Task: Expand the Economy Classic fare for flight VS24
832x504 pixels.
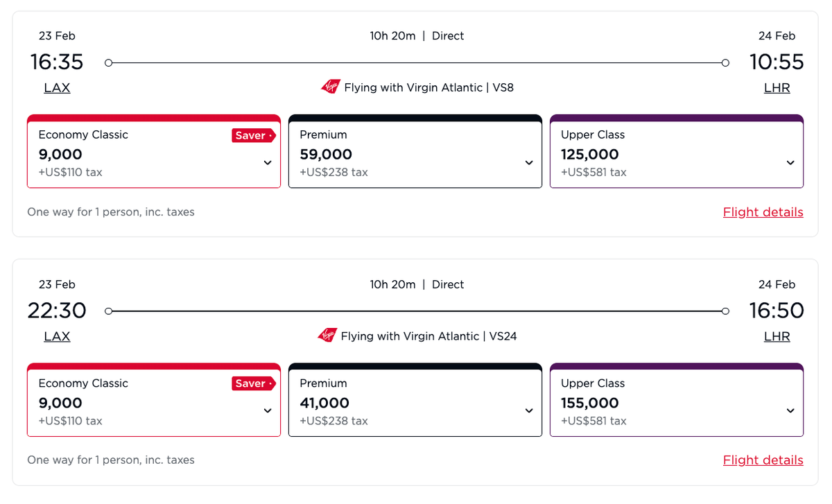Action: (268, 410)
